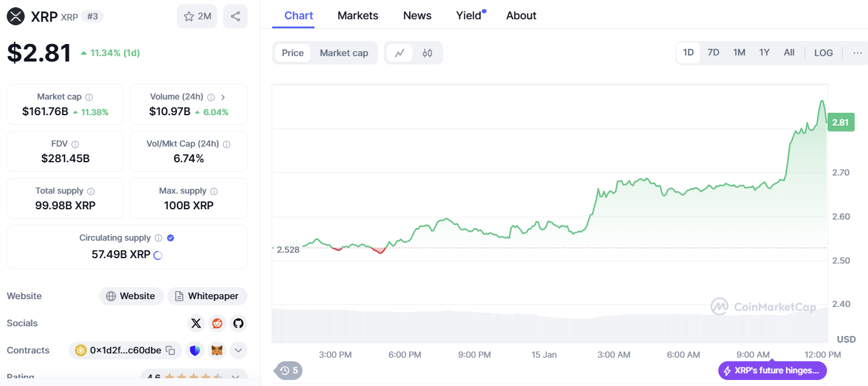Viewport: 868px width, 386px height.
Task: Expand more contracts chevron dropdown
Action: coord(238,350)
